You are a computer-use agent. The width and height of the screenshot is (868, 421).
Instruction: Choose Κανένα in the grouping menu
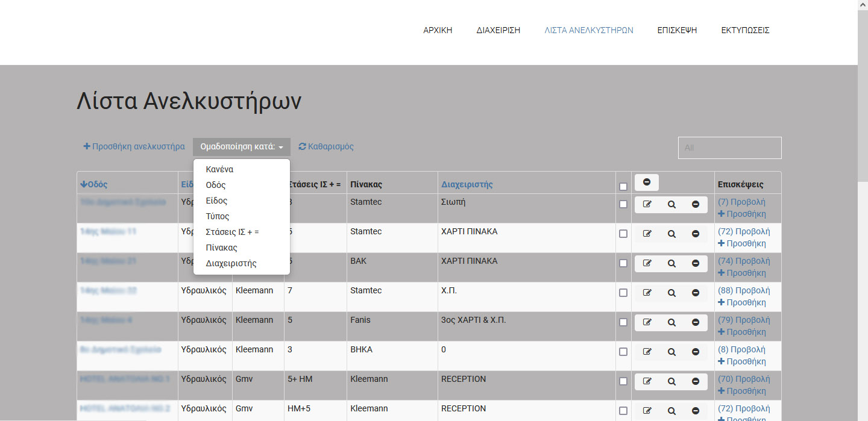[219, 169]
